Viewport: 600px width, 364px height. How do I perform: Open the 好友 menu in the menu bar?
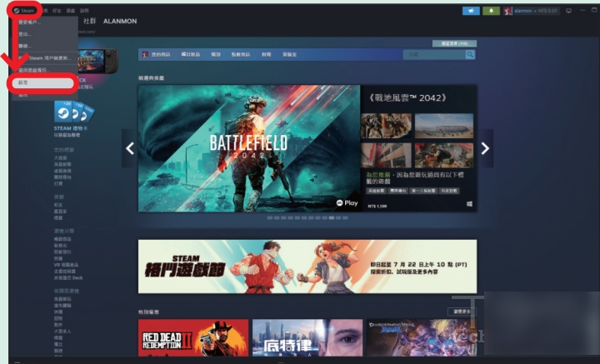tap(57, 11)
